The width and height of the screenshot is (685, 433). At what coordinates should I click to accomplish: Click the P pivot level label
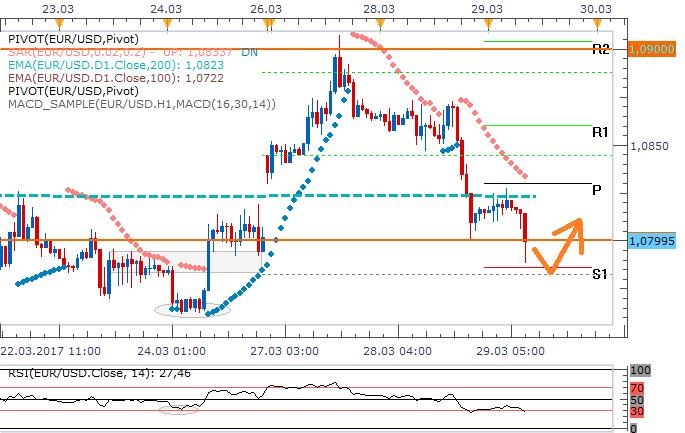point(596,189)
